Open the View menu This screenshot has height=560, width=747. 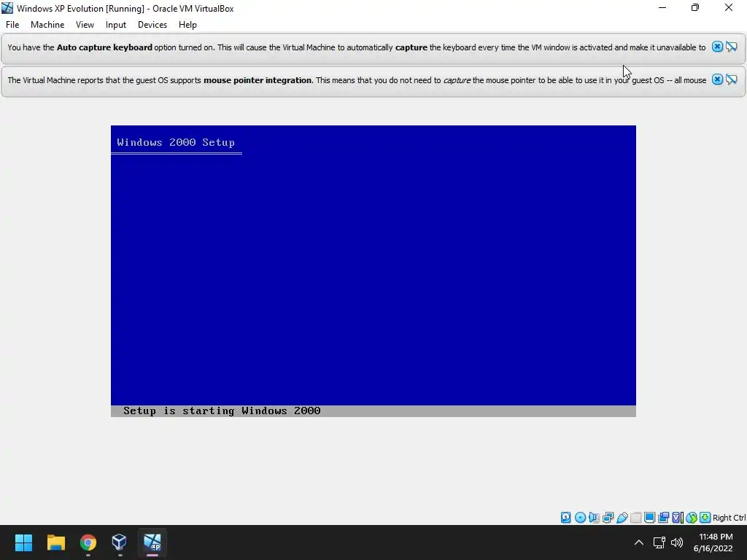coord(85,25)
